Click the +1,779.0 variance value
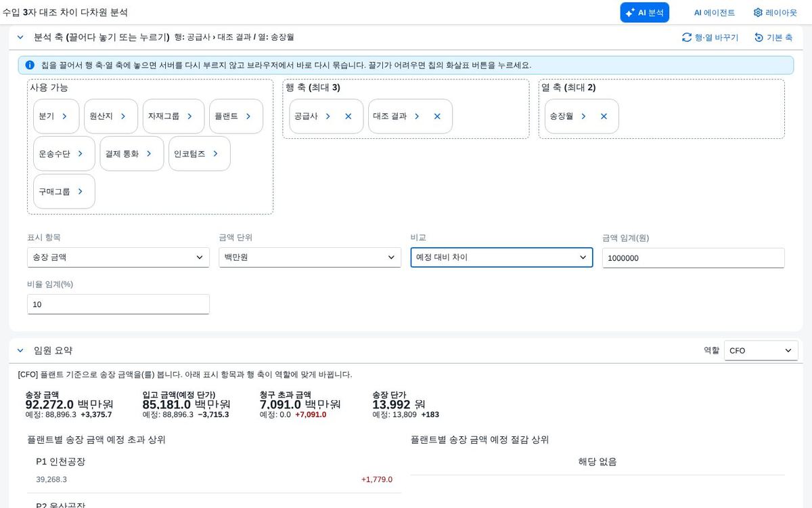Image resolution: width=812 pixels, height=508 pixels. 377,480
